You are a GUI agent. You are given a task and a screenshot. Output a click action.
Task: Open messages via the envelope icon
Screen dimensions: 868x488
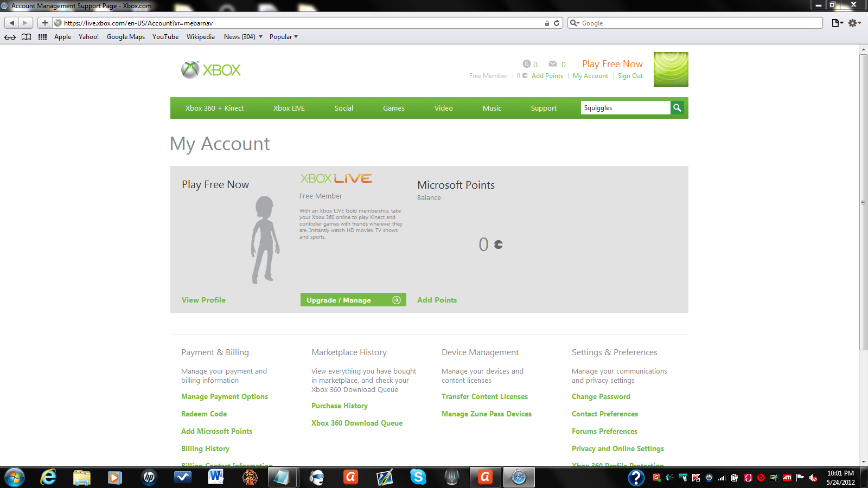tap(553, 64)
